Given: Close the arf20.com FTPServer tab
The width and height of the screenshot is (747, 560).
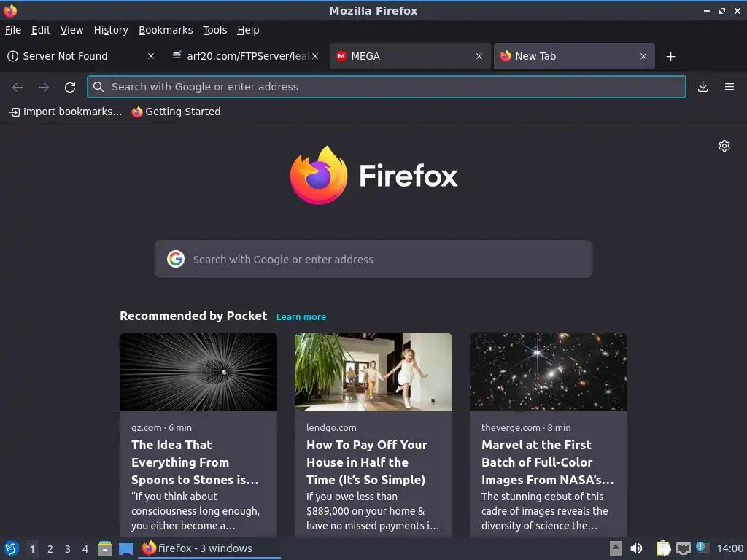Looking at the screenshot, I should (315, 56).
